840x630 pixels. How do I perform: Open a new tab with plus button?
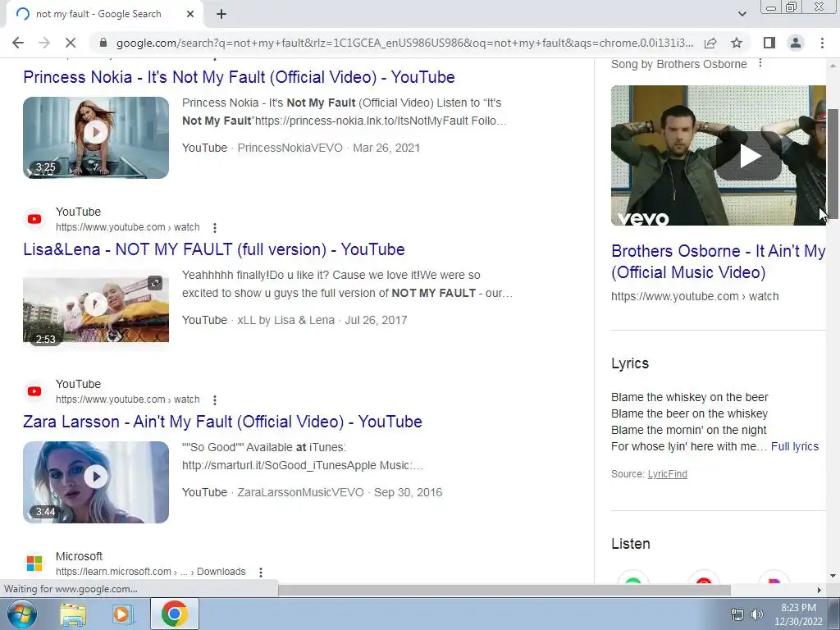click(221, 15)
